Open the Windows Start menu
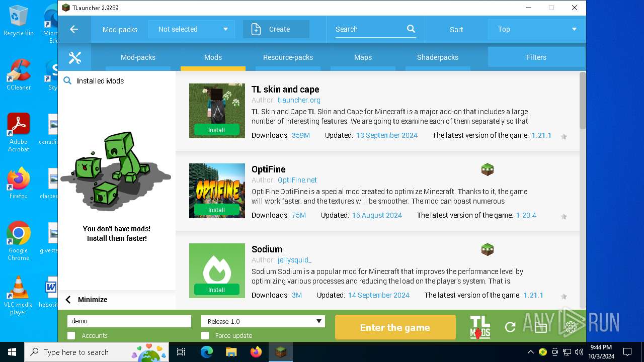644x362 pixels. pyautogui.click(x=12, y=352)
